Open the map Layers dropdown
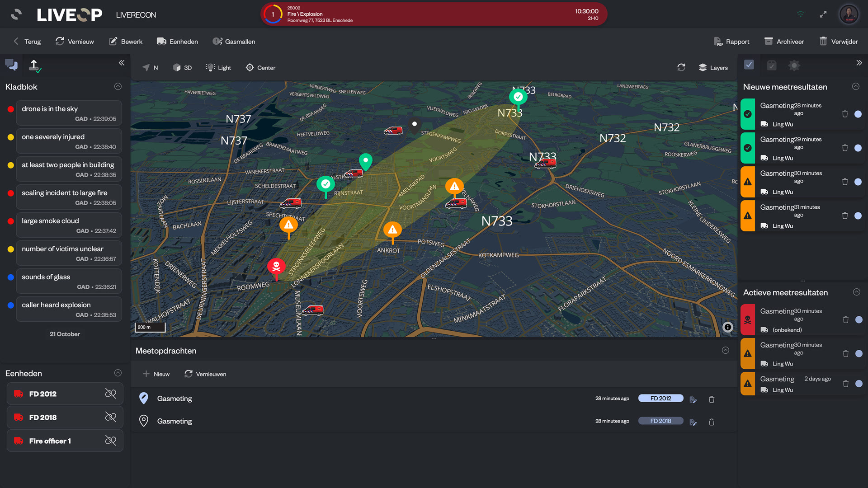This screenshot has height=488, width=868. point(713,68)
